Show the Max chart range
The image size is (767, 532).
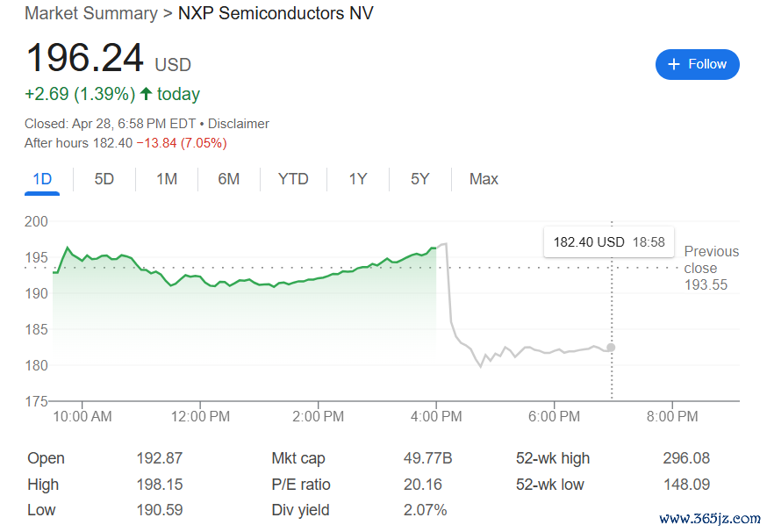click(484, 179)
